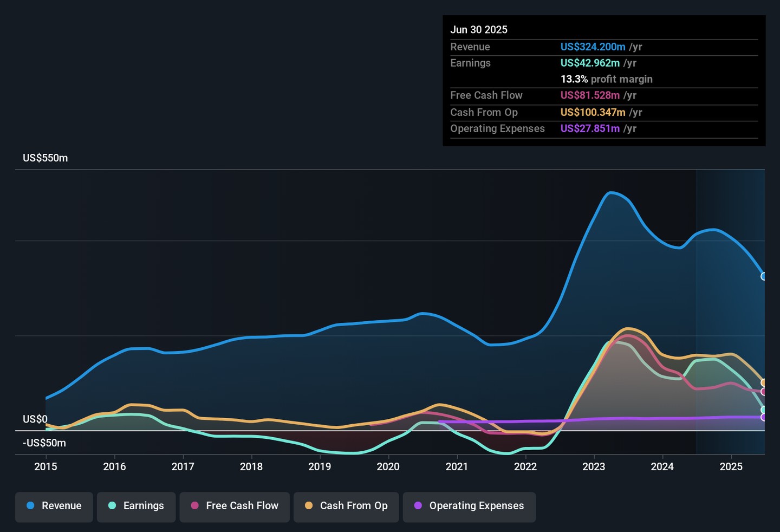Click the -US$50m y-axis label
The image size is (780, 532).
click(x=44, y=443)
